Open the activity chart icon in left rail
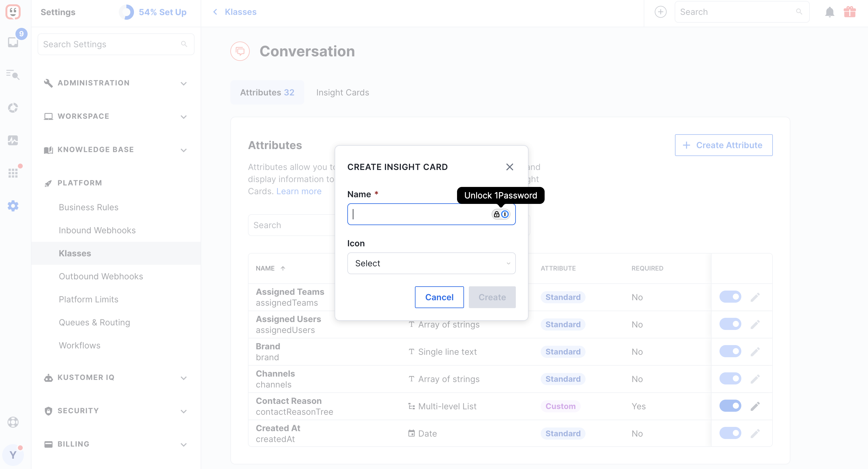The height and width of the screenshot is (469, 868). 13,140
